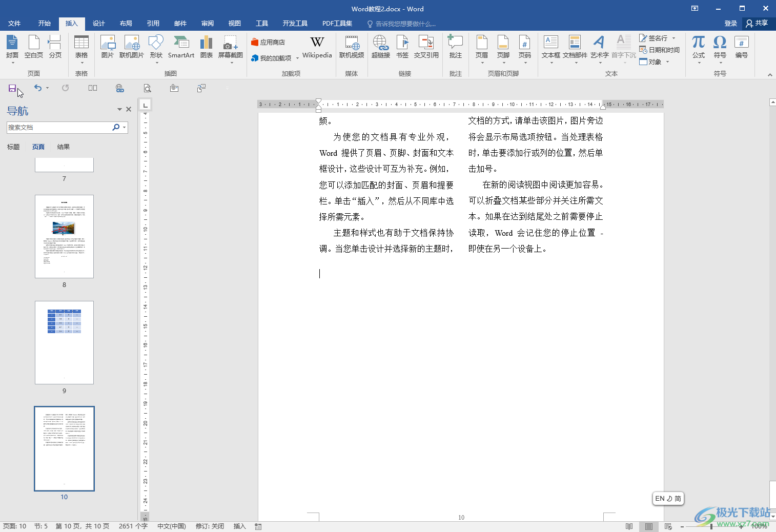Switch to web layout view in status bar
Screen dimensions: 776x532
pos(668,526)
